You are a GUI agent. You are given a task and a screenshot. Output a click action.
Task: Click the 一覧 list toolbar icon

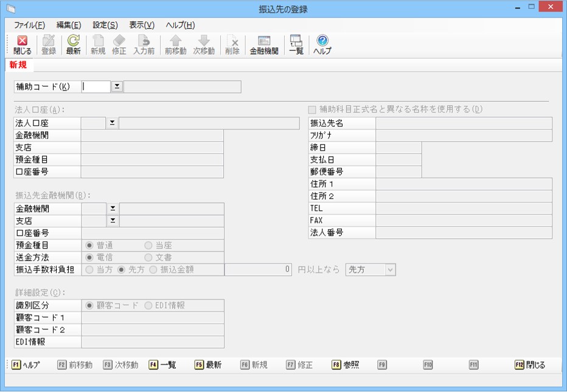(296, 45)
